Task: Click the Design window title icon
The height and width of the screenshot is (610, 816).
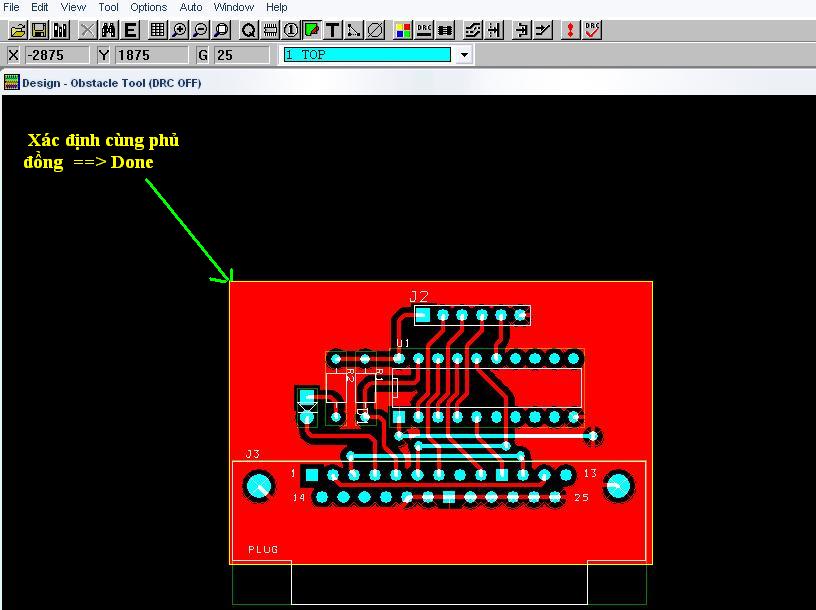Action: pyautogui.click(x=11, y=82)
